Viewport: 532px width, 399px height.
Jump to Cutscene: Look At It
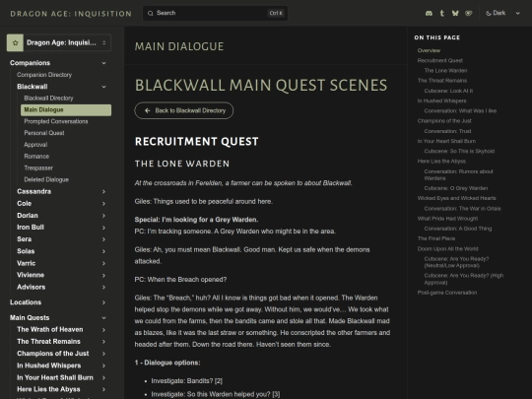[x=448, y=91]
